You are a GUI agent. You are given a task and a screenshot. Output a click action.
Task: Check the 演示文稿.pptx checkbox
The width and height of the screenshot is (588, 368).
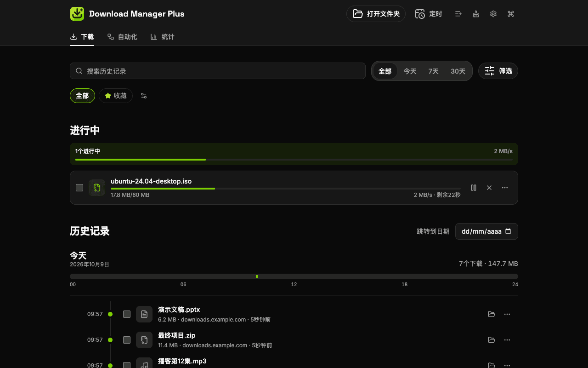tap(127, 314)
